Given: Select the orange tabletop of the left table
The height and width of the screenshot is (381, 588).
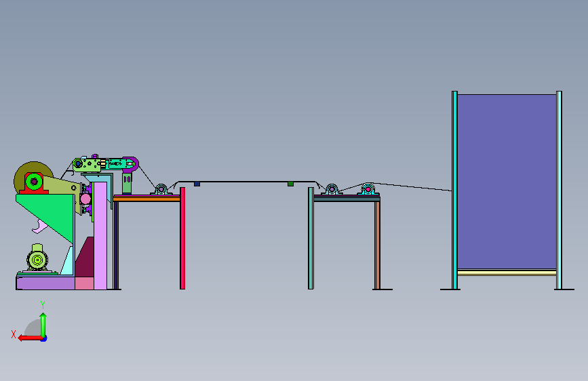Looking at the screenshot, I should [x=146, y=199].
